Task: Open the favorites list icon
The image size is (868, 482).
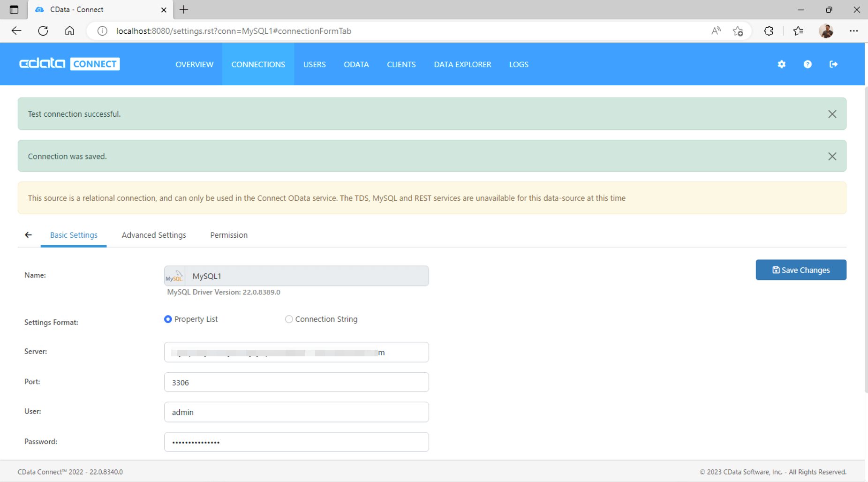Action: (798, 31)
